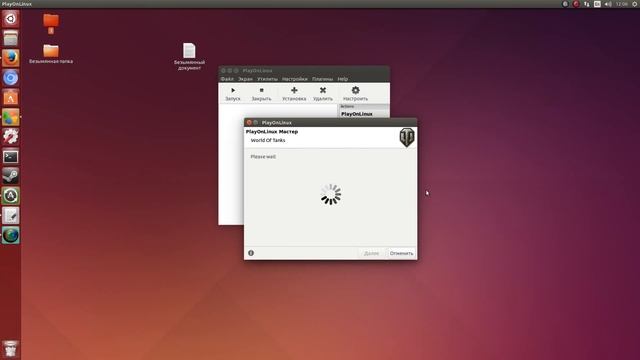Click the Установка plus icon in toolbar
The width and height of the screenshot is (640, 360).
[294, 90]
